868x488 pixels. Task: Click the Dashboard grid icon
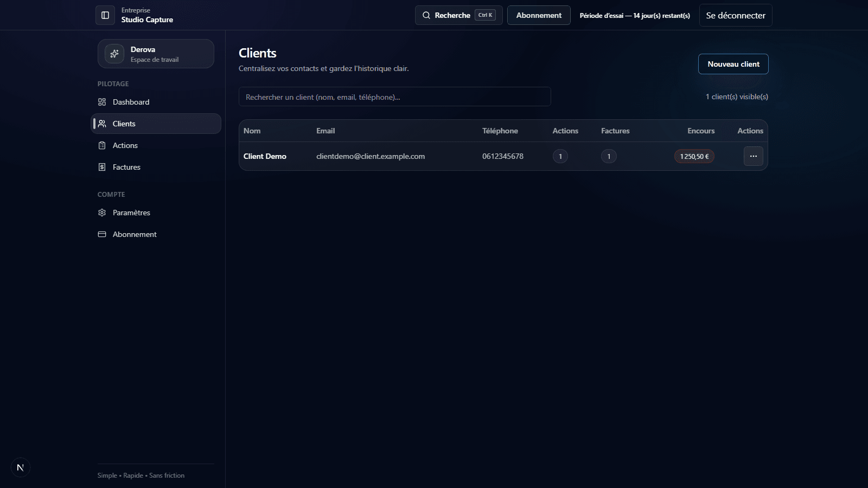pyautogui.click(x=102, y=102)
